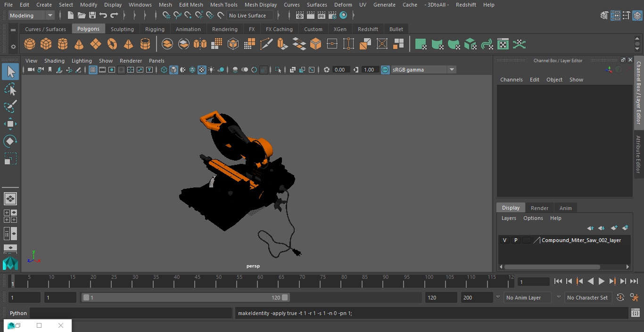Open the shelf options gear menu
Screen dimensions: 644x332
(x=13, y=47)
